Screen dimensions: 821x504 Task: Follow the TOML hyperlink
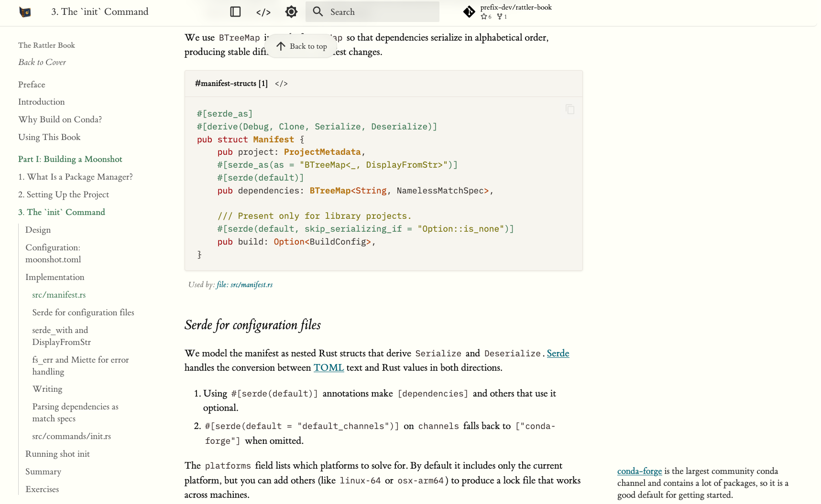(x=329, y=367)
